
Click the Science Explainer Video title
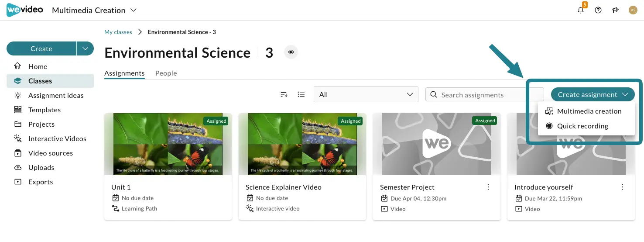tap(284, 187)
